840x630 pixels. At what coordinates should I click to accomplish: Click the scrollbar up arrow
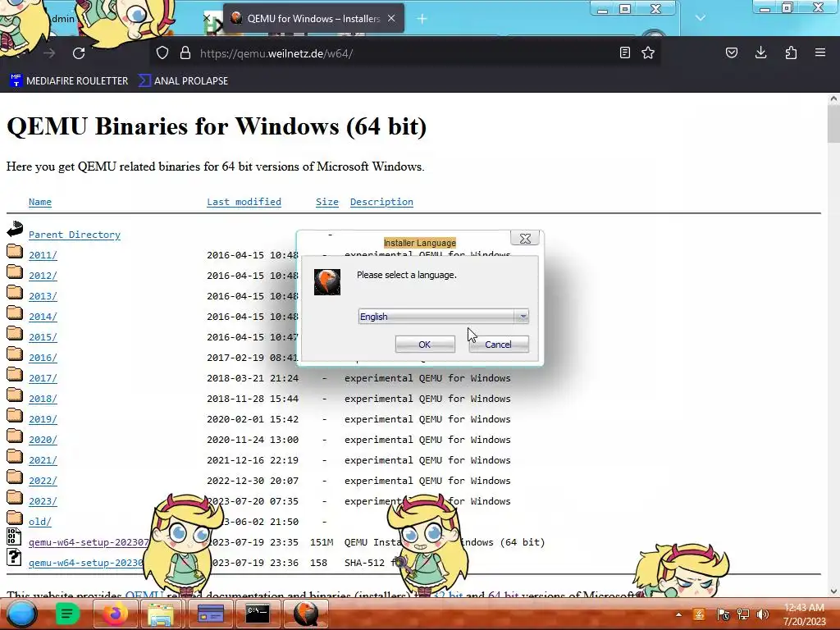(x=833, y=98)
